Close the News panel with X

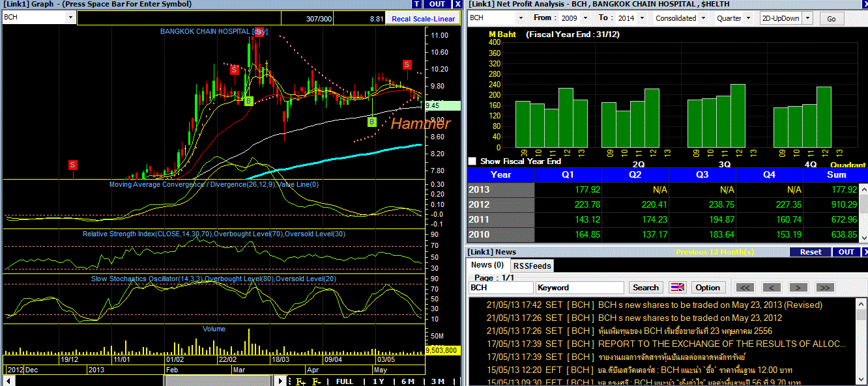pyautogui.click(x=864, y=252)
